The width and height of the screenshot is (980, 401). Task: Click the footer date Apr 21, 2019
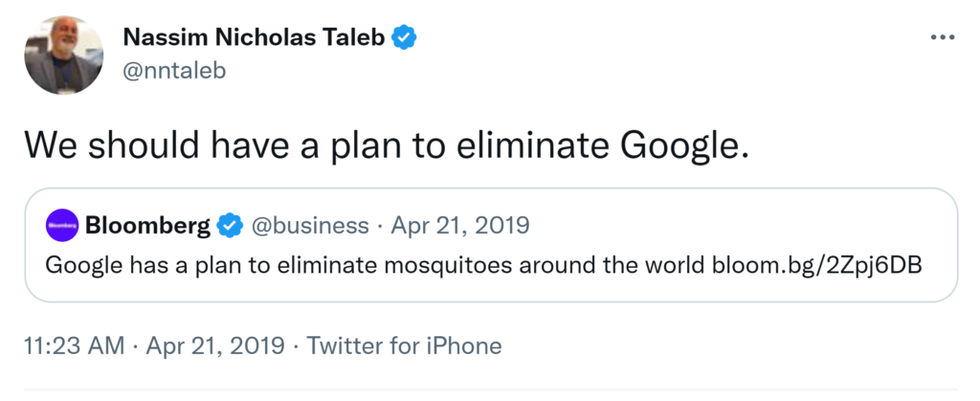214,345
